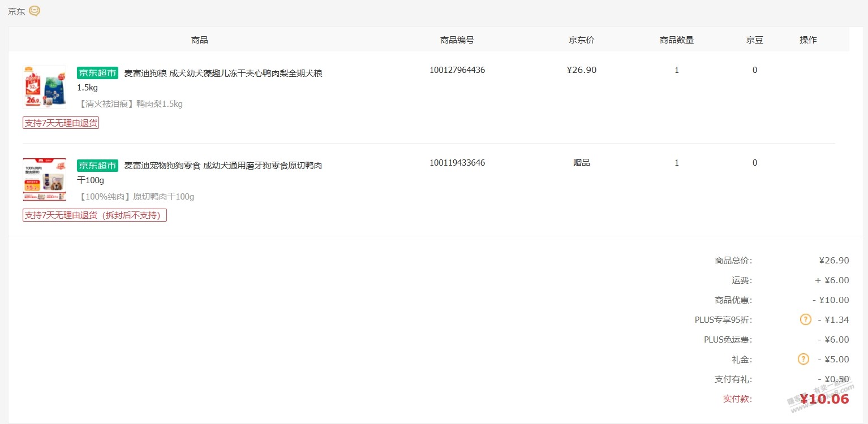Click 【100%纯肉】原切鸭肉干100g spec text
The image size is (868, 424).
136,197
